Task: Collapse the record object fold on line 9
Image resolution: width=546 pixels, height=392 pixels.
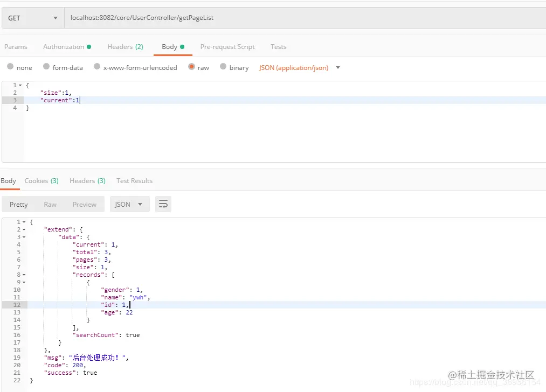Action: (24, 283)
